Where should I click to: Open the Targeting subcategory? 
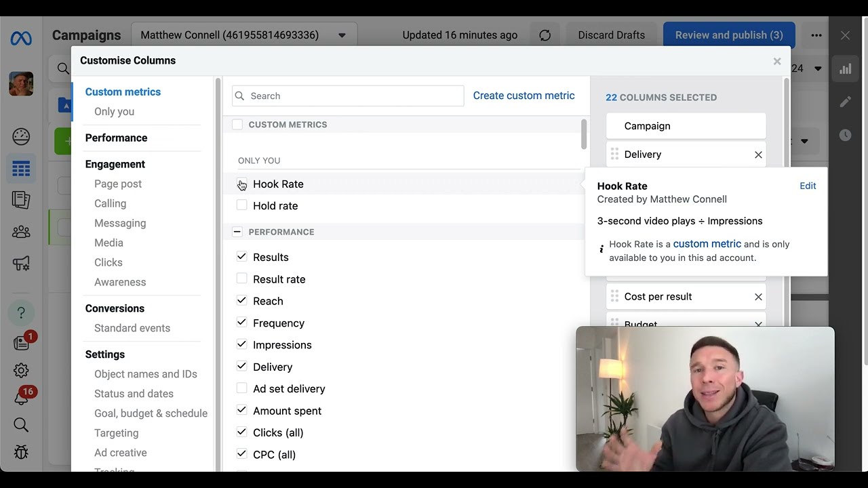tap(116, 434)
